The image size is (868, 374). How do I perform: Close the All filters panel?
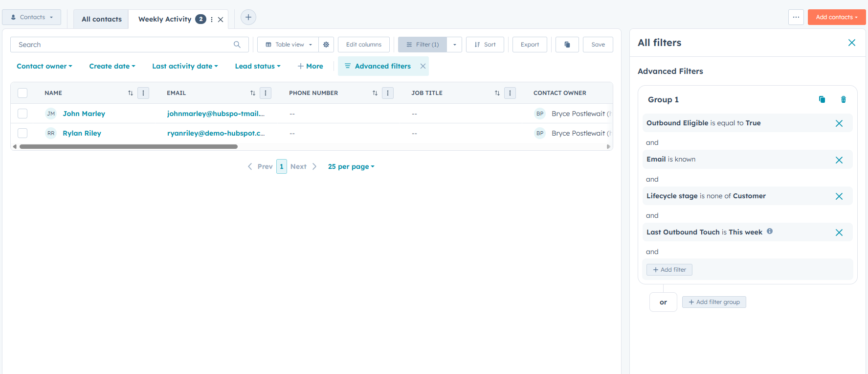pos(852,43)
